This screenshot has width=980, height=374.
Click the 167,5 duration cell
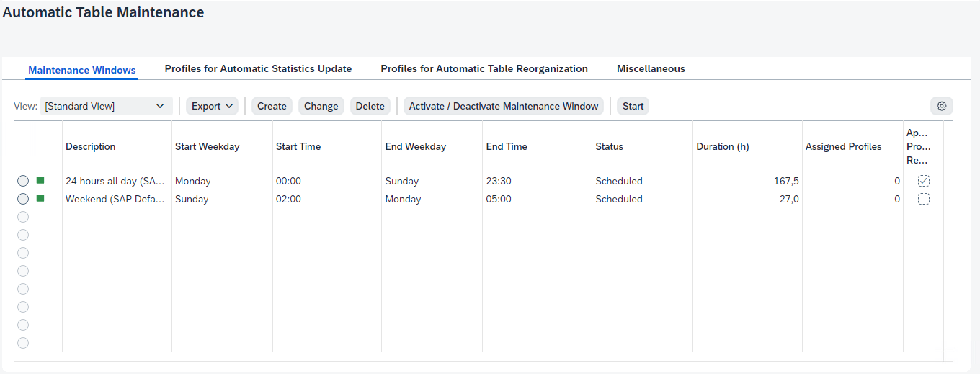[748, 181]
